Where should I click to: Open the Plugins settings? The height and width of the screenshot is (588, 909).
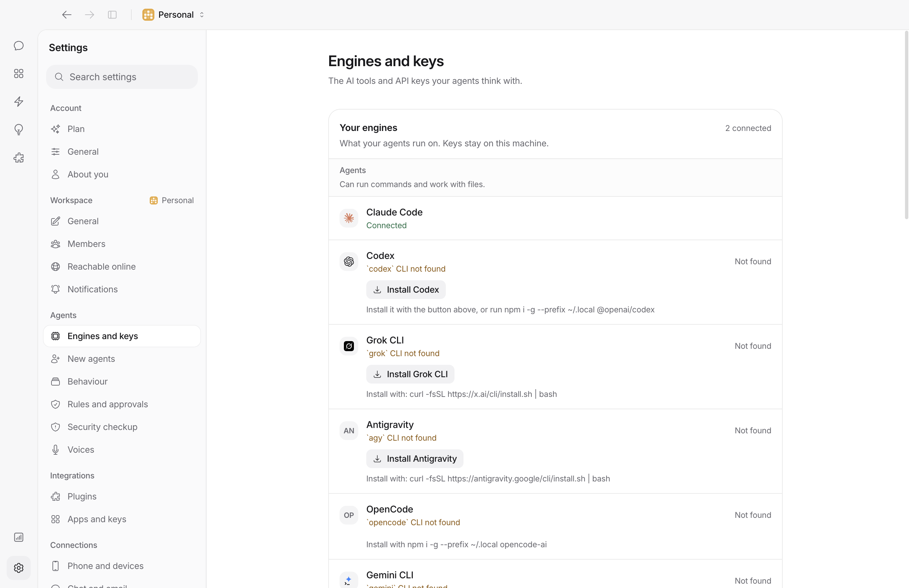(122, 496)
